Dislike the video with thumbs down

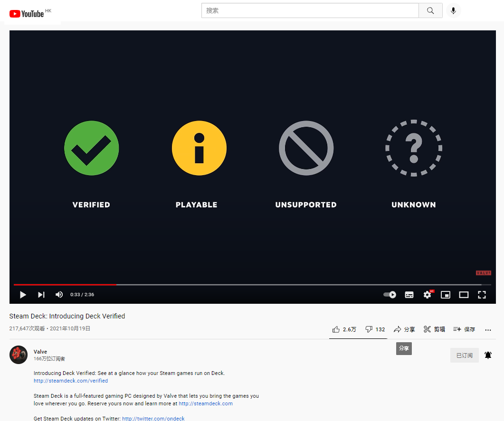point(375,329)
